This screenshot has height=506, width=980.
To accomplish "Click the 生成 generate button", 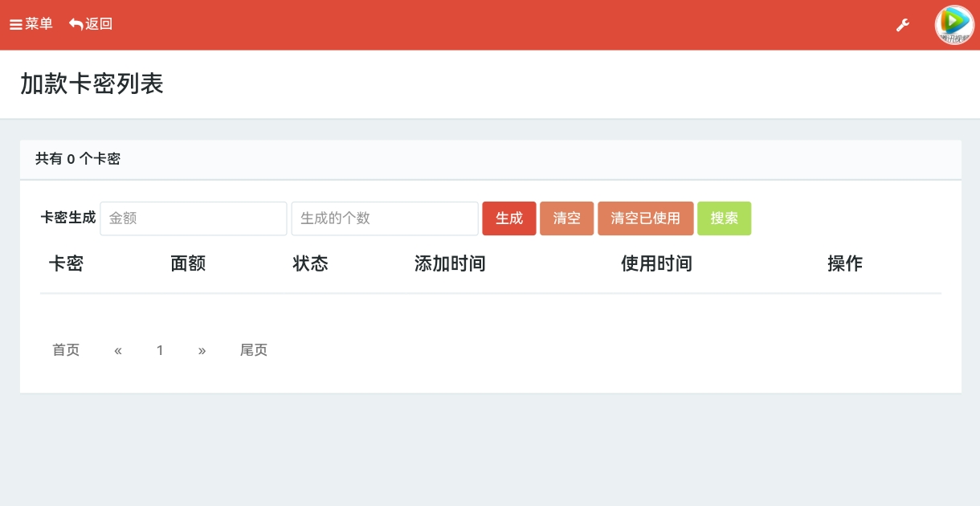I will 509,218.
